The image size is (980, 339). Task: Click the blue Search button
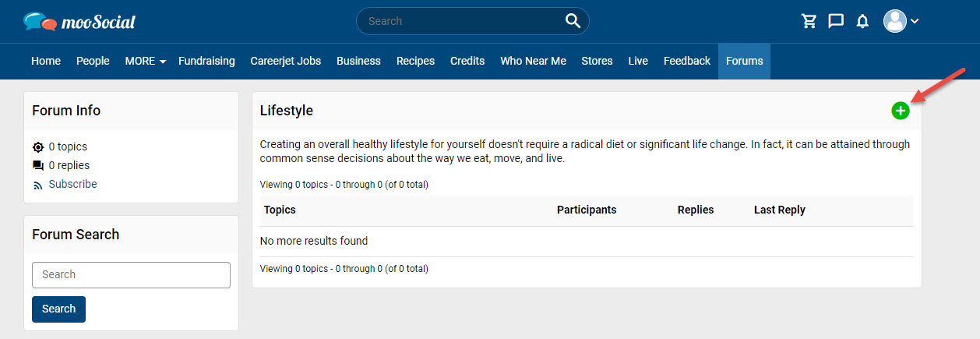(58, 309)
